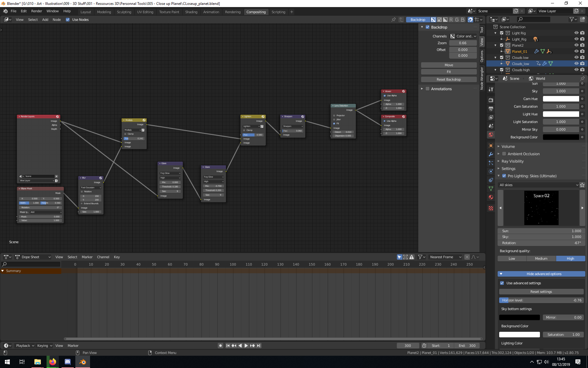
Task: Collapse the Planet2 collection in outliner
Action: point(496,45)
